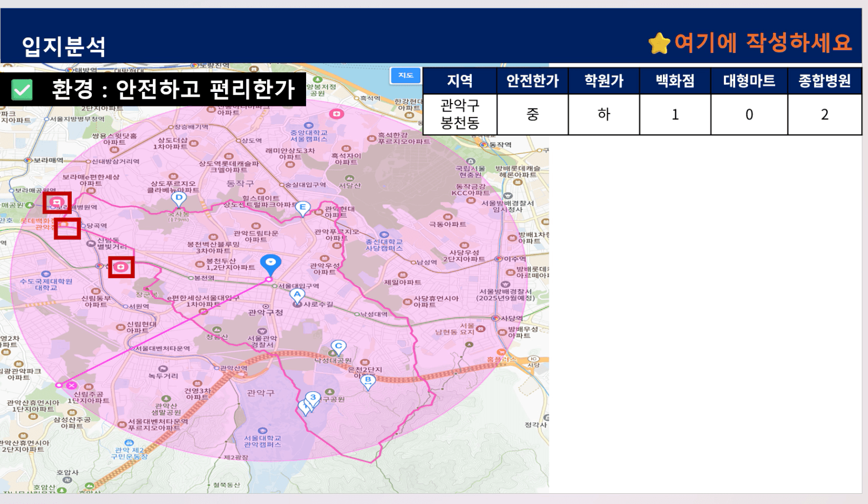868x504 pixels.
Task: Click the 서울대입구역 station label
Action: click(x=299, y=286)
